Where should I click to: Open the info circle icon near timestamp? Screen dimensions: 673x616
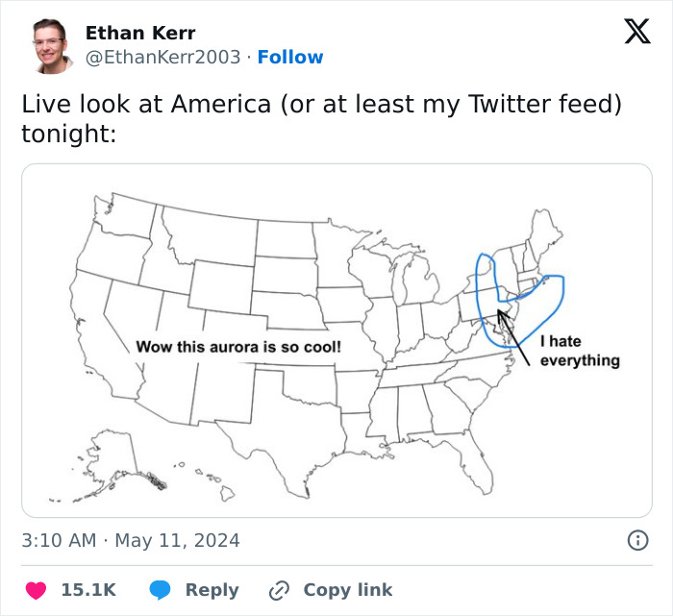(x=637, y=540)
